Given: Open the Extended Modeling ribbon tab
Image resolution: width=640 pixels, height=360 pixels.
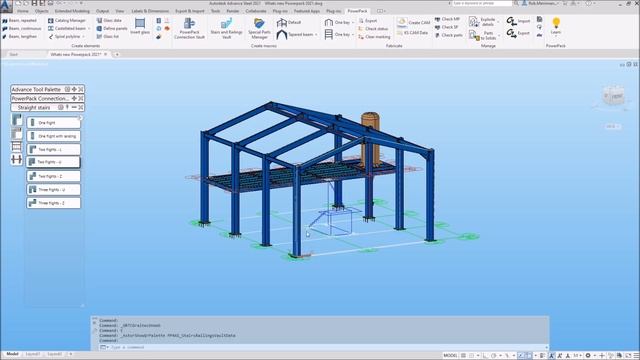Looking at the screenshot, I should click(x=72, y=11).
